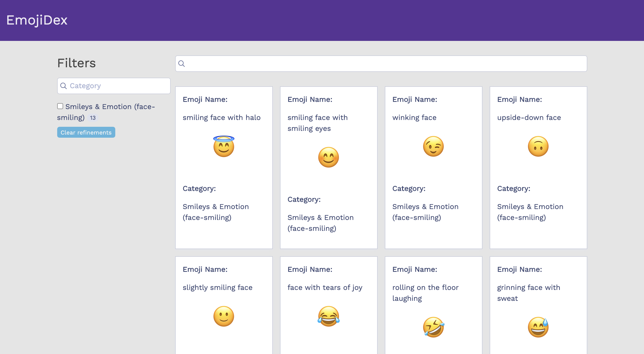
Task: Click the winking face emoji name text
Action: pos(414,117)
